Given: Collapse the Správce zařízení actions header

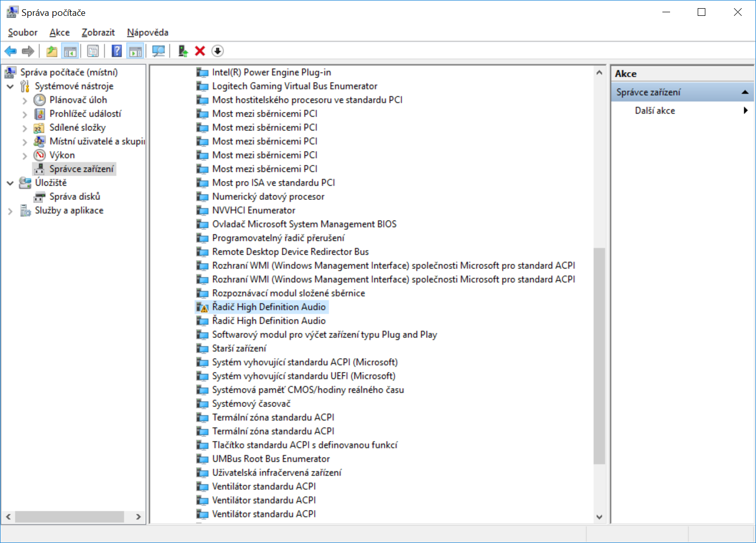Looking at the screenshot, I should (745, 93).
